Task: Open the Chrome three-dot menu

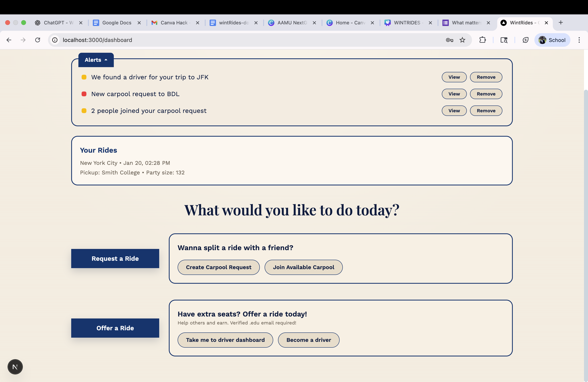Action: point(579,40)
